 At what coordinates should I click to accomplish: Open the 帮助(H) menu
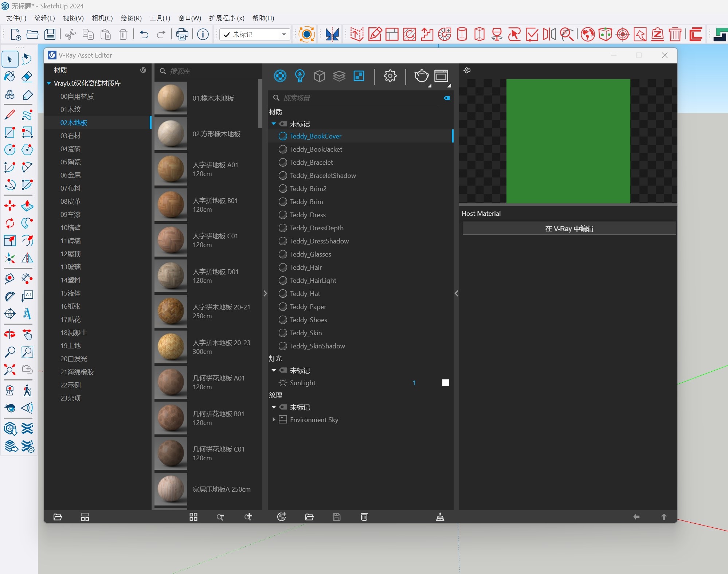[x=263, y=18]
